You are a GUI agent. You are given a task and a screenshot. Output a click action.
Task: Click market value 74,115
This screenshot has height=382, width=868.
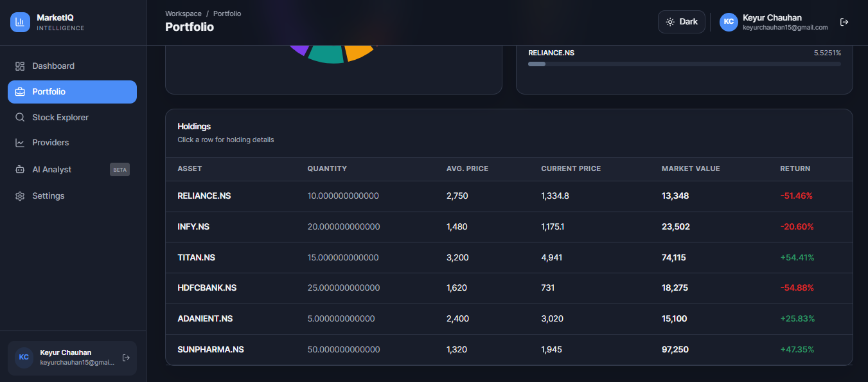pyautogui.click(x=674, y=258)
